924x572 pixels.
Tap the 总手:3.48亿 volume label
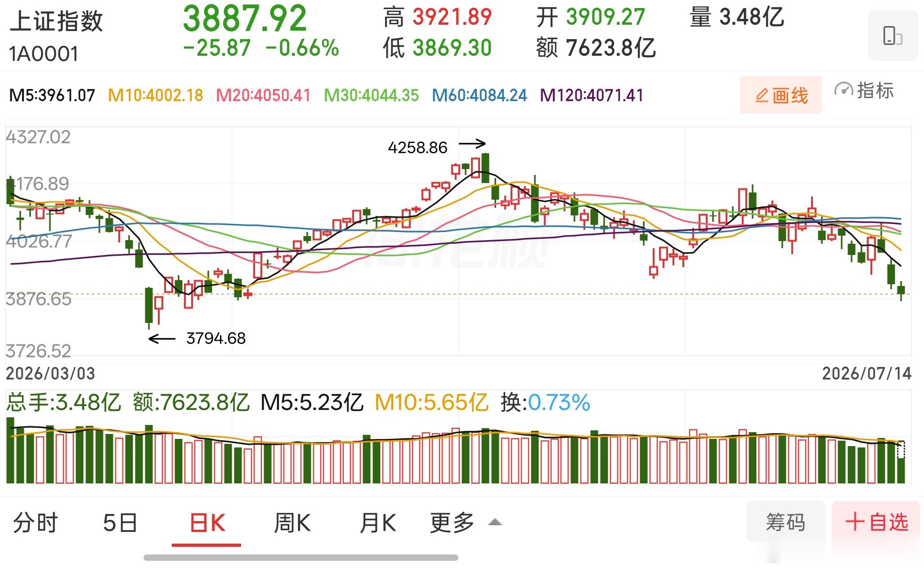pos(63,402)
